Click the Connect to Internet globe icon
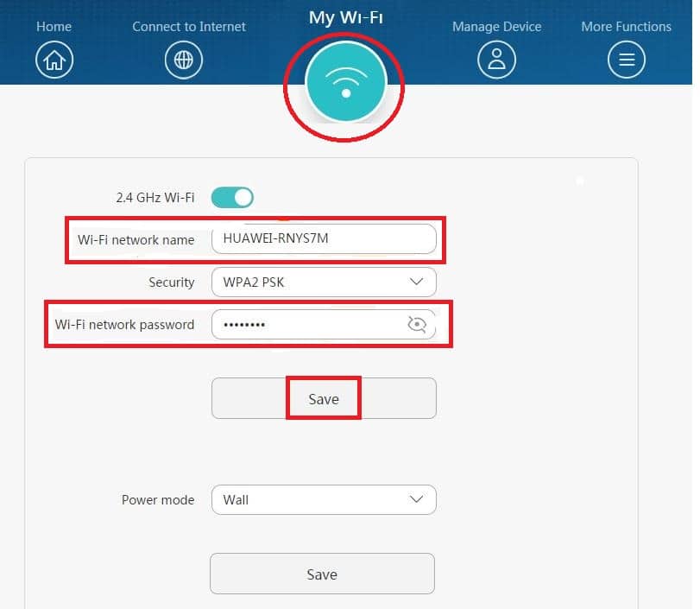The height and width of the screenshot is (609, 700). click(x=184, y=60)
